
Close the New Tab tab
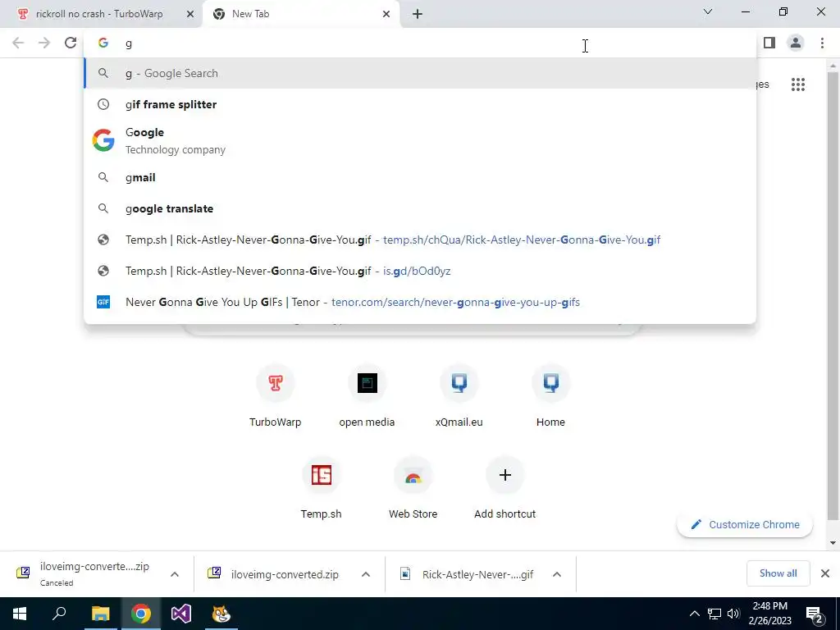coord(386,14)
